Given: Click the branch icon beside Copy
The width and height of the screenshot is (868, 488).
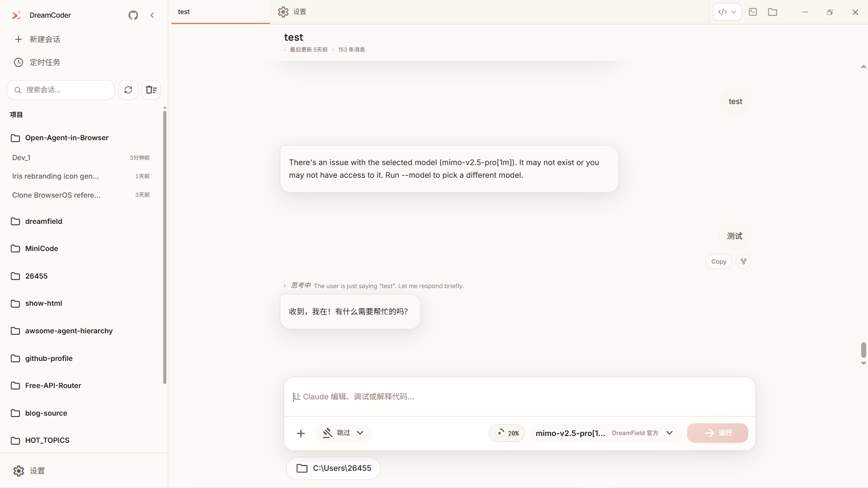Looking at the screenshot, I should coord(743,261).
